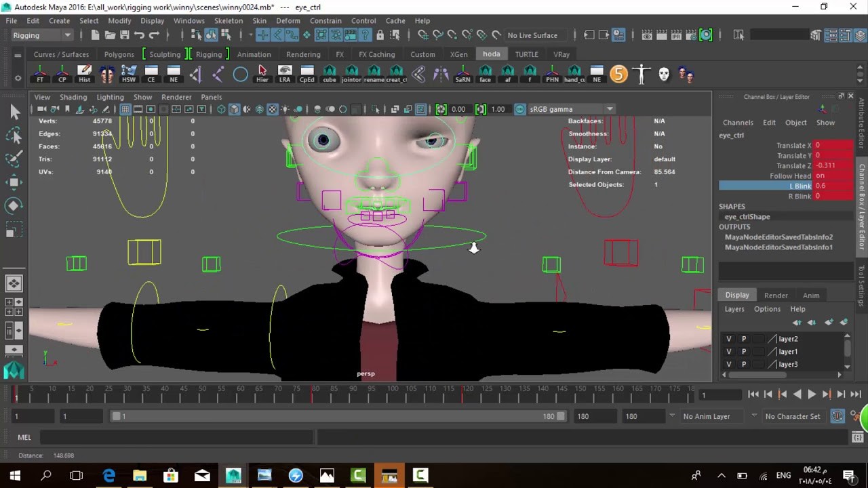Click the jointor shelf icon
This screenshot has height=488, width=868.
coord(351,73)
